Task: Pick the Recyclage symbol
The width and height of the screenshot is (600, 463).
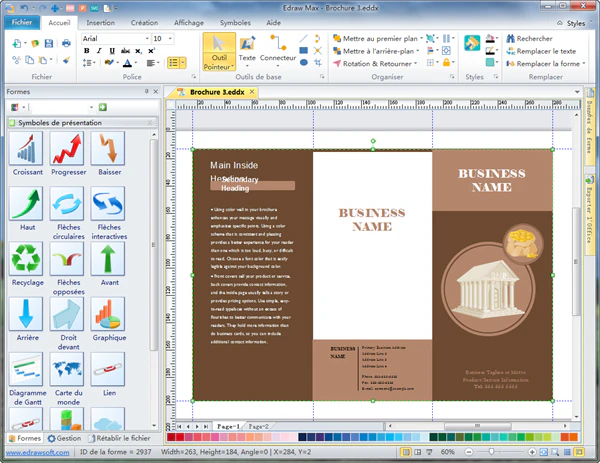Action: tap(27, 264)
